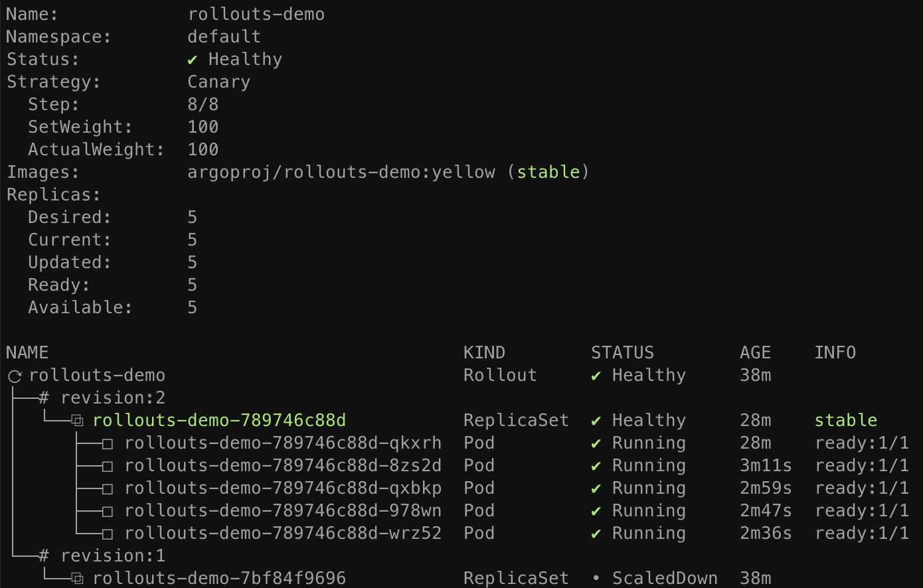Select the revision:2 tree node
The width and height of the screenshot is (923, 588).
click(x=112, y=398)
